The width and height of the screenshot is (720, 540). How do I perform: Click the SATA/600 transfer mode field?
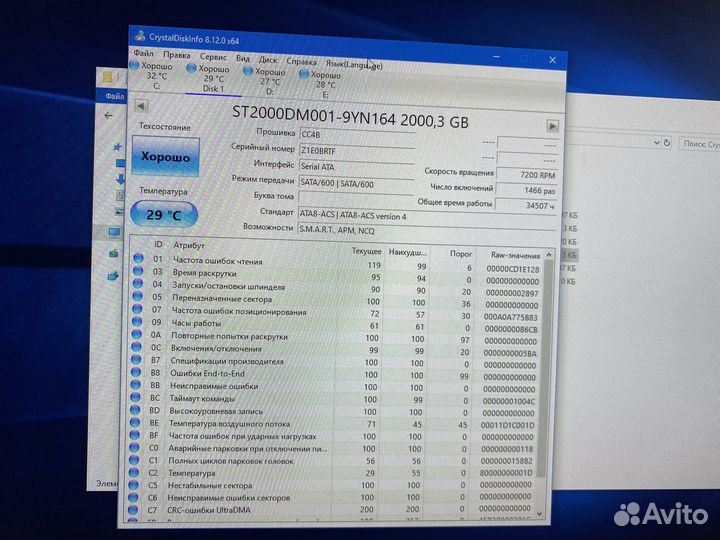coord(356,183)
